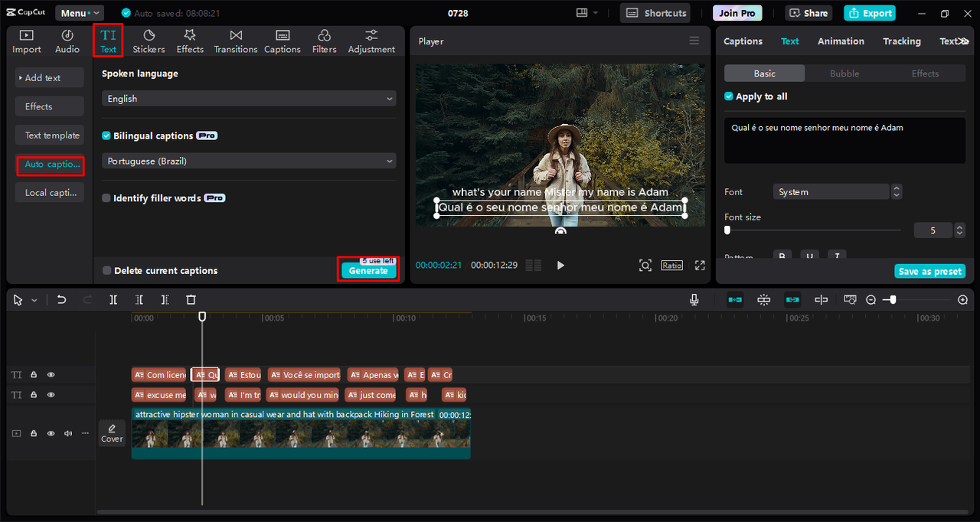980x522 pixels.
Task: Open the Portuguese (Brazil) language dropdown
Action: click(250, 161)
